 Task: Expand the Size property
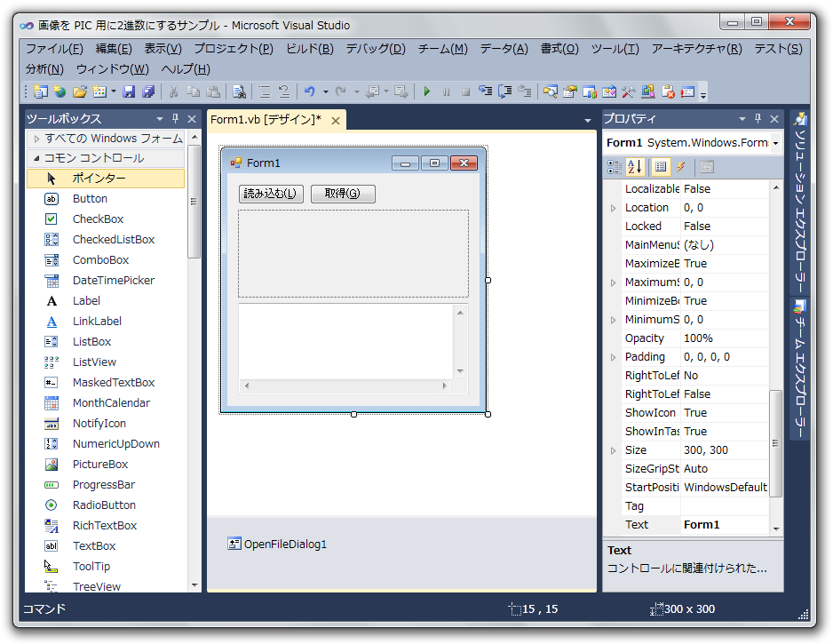pyautogui.click(x=613, y=450)
